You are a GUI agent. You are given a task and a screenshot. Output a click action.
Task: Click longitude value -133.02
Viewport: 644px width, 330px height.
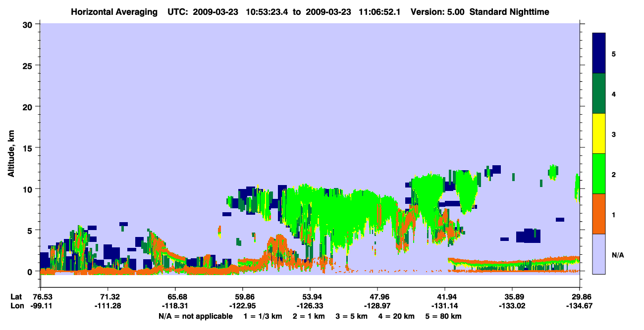512,306
